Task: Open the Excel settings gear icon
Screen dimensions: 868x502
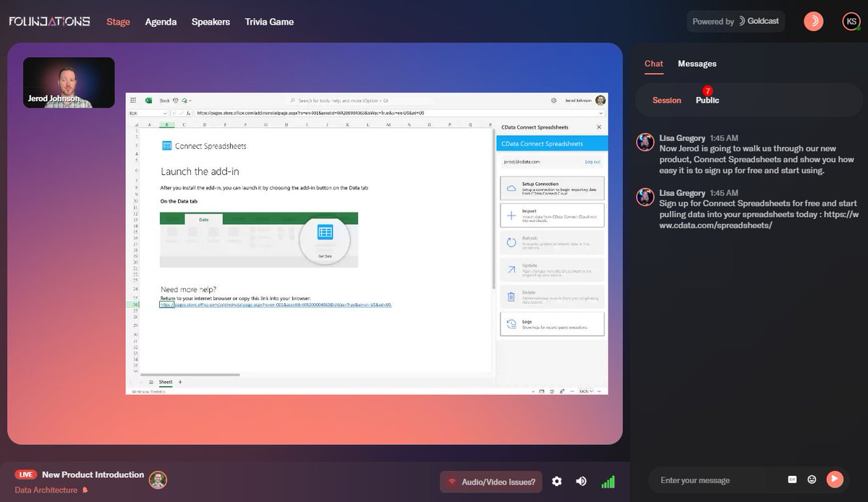Action: [553, 101]
